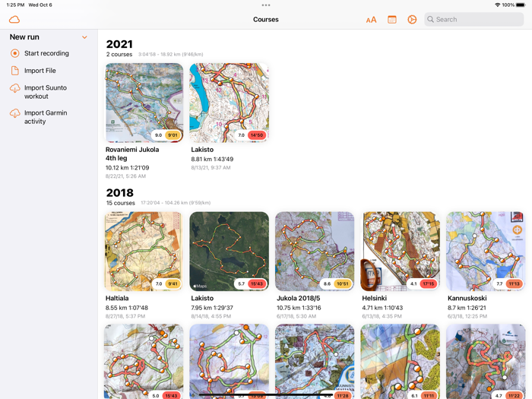The image size is (532, 399).
Task: Open second-row course with 11'28 badge
Action: tap(315, 361)
